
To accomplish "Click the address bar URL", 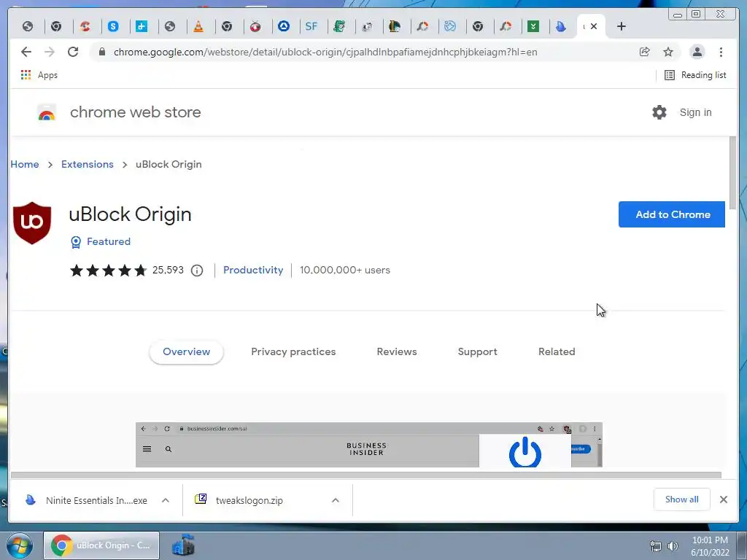I will [x=325, y=52].
